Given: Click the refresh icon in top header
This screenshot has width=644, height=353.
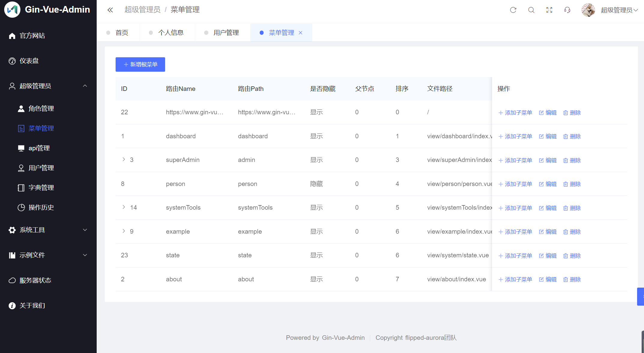Looking at the screenshot, I should pyautogui.click(x=513, y=10).
